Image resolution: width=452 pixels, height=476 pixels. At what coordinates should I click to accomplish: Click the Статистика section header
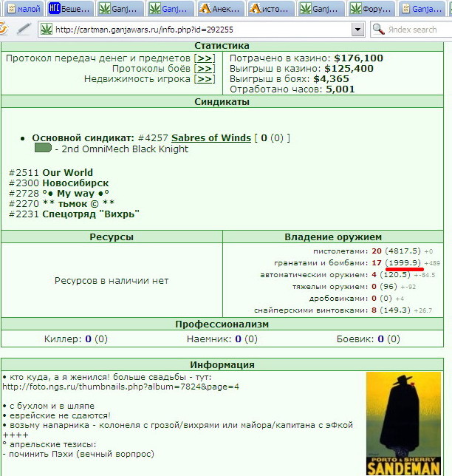coord(222,46)
